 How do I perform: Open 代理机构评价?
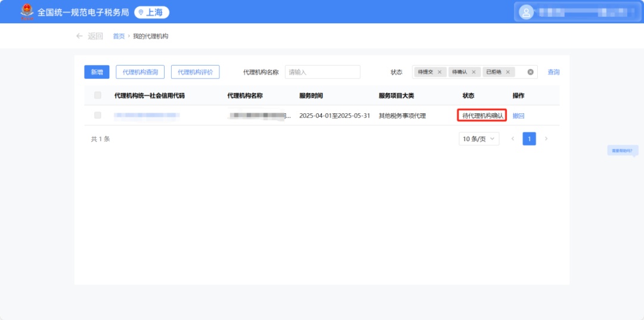[195, 72]
